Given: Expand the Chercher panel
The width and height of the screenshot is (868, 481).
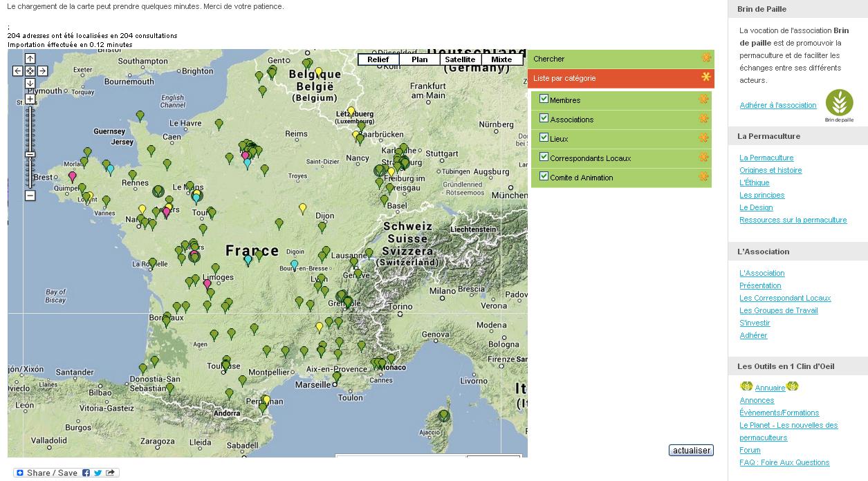Looking at the screenshot, I should pos(705,58).
